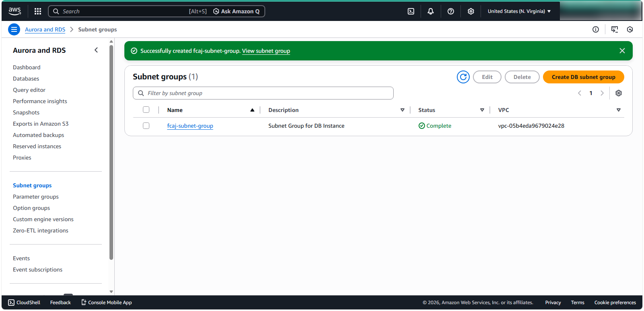Viewport: 644px width, 311px height.
Task: Focus the Filter by subnet group field
Action: click(x=263, y=93)
